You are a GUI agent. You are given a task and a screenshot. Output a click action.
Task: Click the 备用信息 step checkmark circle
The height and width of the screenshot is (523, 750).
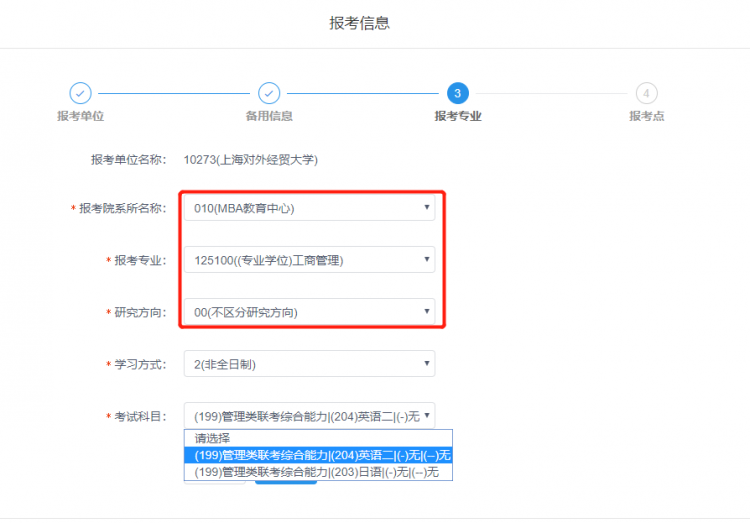click(x=269, y=93)
